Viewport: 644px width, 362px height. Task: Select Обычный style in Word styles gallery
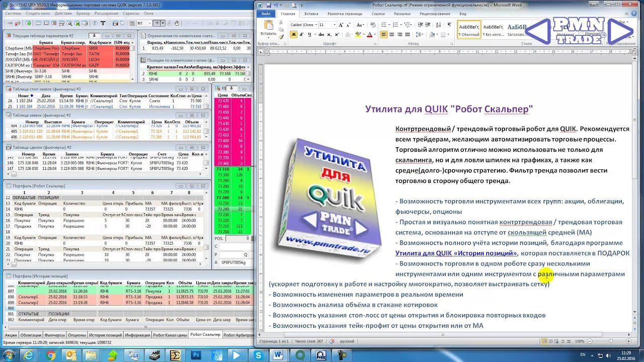point(469,30)
